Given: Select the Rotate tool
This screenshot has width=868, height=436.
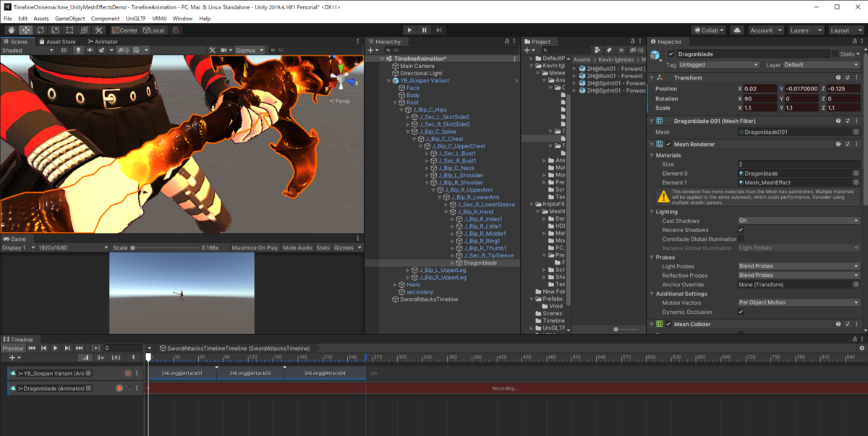Looking at the screenshot, I should 40,30.
